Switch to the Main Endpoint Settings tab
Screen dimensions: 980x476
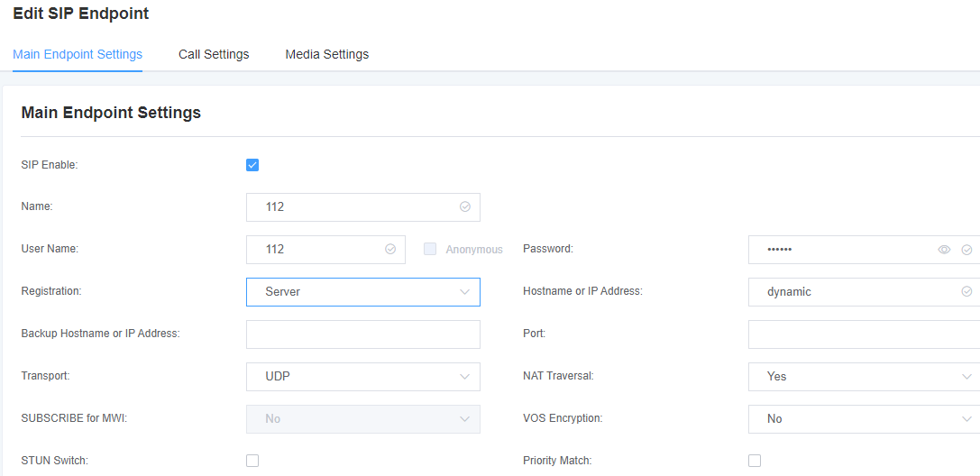(x=78, y=54)
